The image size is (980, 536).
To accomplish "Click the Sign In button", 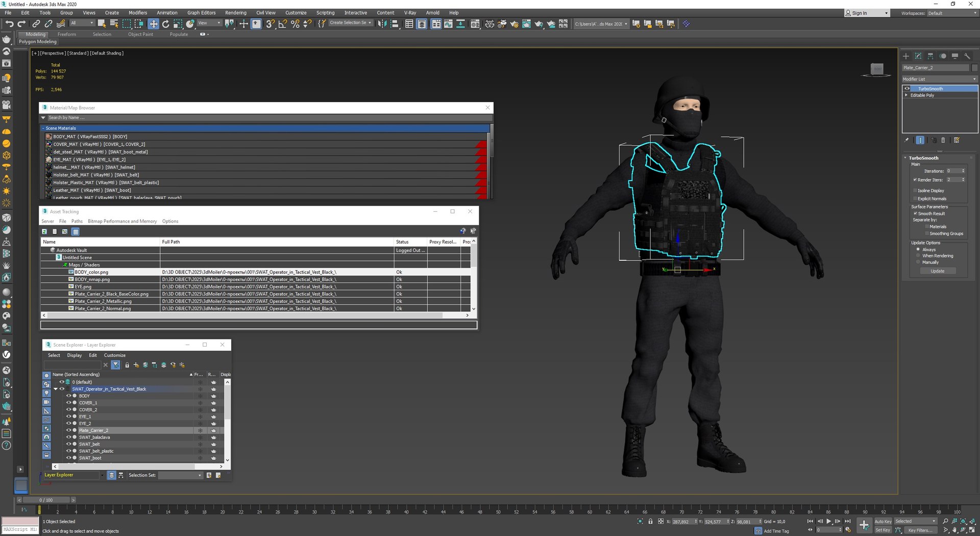I will [866, 13].
